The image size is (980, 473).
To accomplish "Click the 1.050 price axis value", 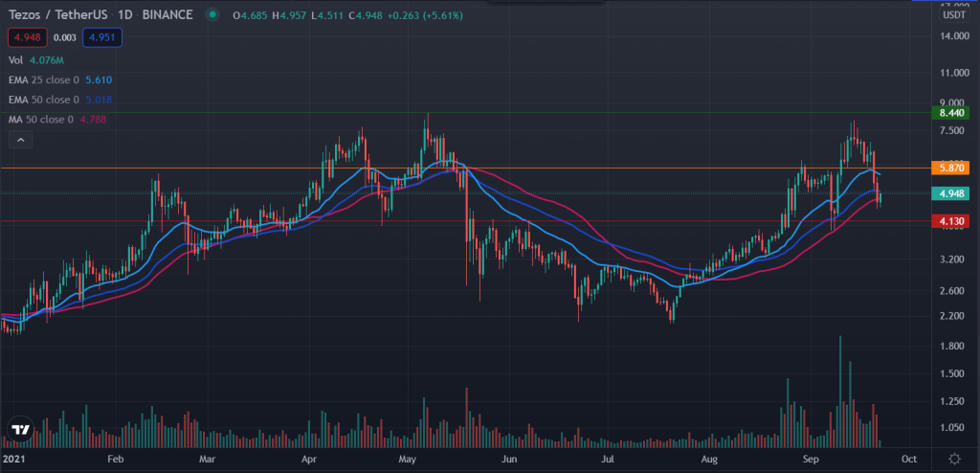I will point(954,428).
